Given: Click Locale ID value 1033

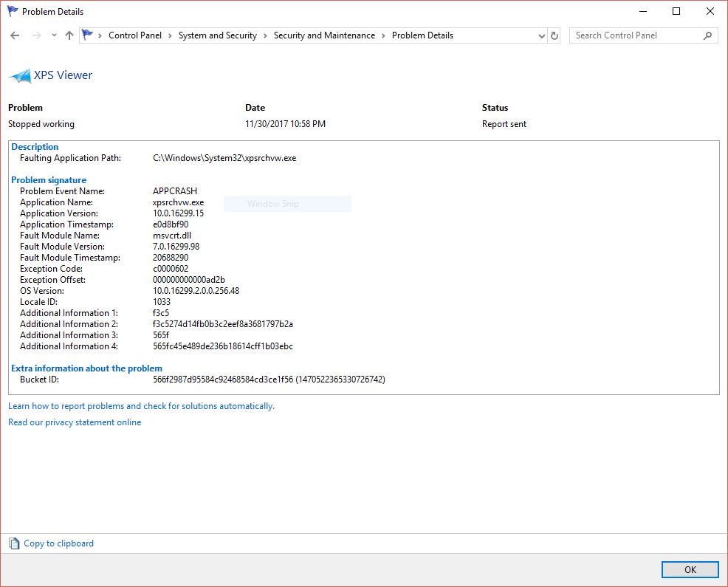Looking at the screenshot, I should point(162,302).
